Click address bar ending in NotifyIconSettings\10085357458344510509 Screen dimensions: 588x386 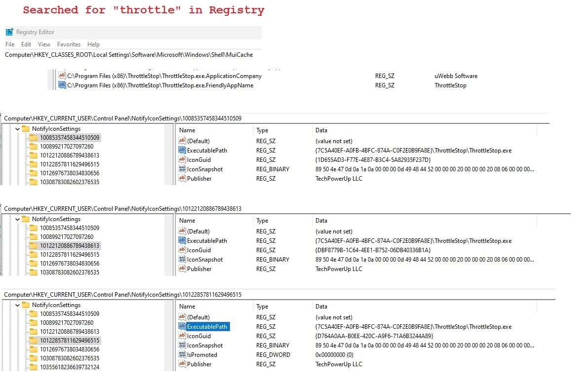(122, 118)
